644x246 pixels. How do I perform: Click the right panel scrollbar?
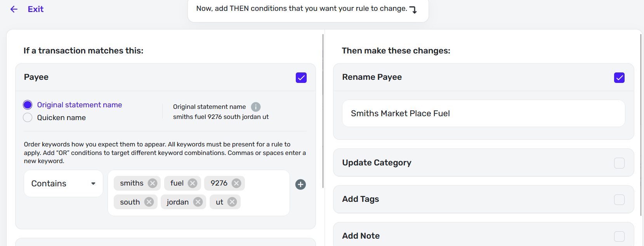coord(641,124)
